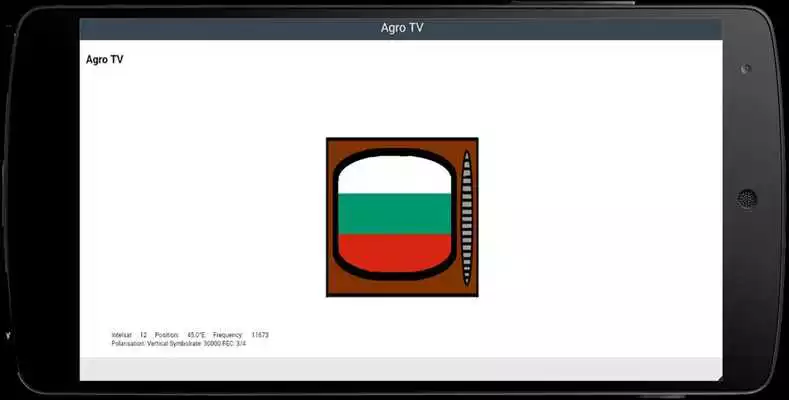Click the Intelsat 12 satellite info line
Viewport: 789px width, 400px height.
point(190,335)
